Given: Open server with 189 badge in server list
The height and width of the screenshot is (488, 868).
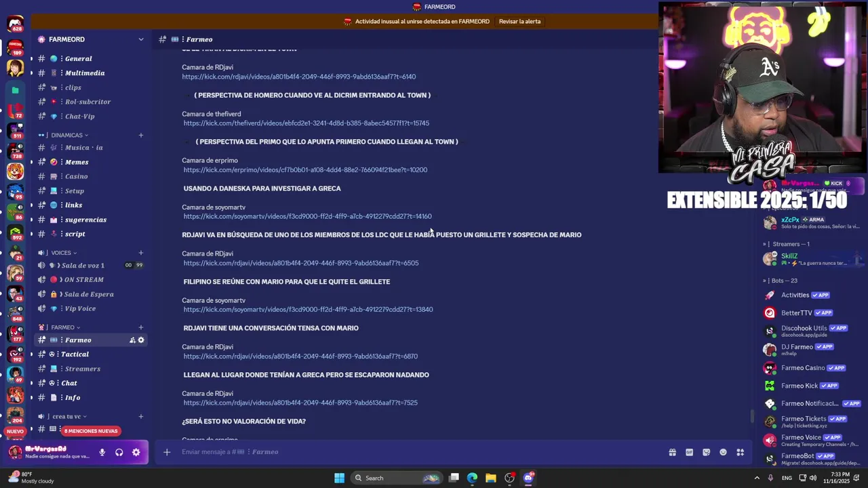Looking at the screenshot, I should coord(15,46).
